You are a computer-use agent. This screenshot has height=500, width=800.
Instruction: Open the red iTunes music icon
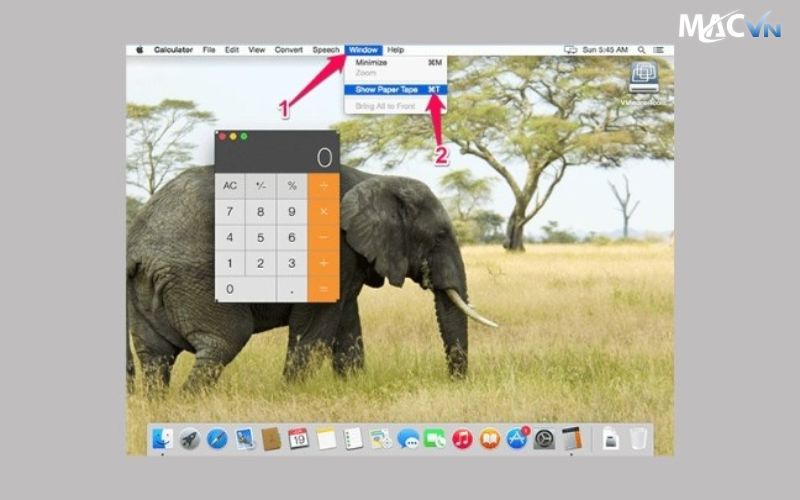[462, 438]
